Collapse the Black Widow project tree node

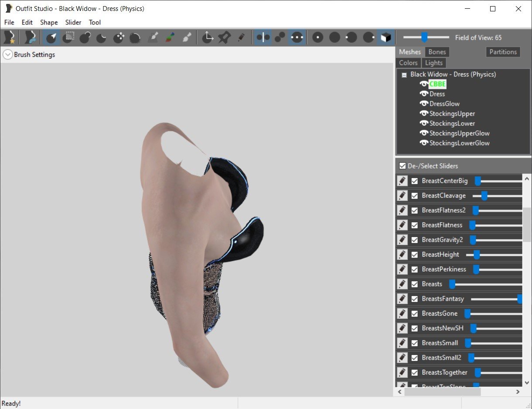(404, 75)
